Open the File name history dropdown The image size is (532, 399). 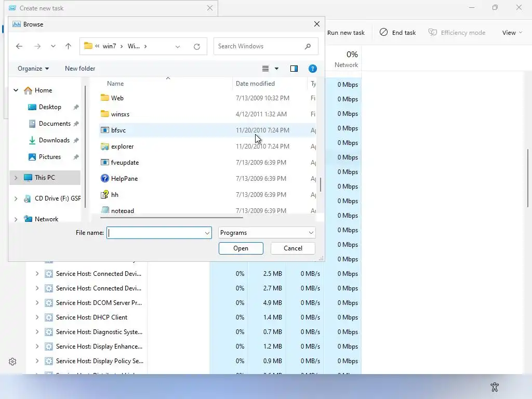pos(207,233)
